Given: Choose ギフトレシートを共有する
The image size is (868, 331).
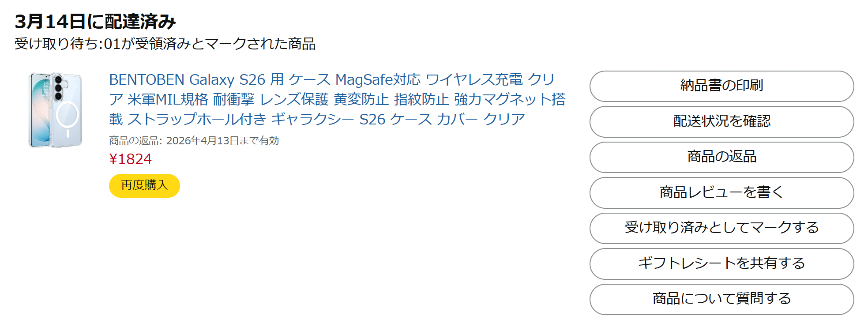Looking at the screenshot, I should coord(721,263).
